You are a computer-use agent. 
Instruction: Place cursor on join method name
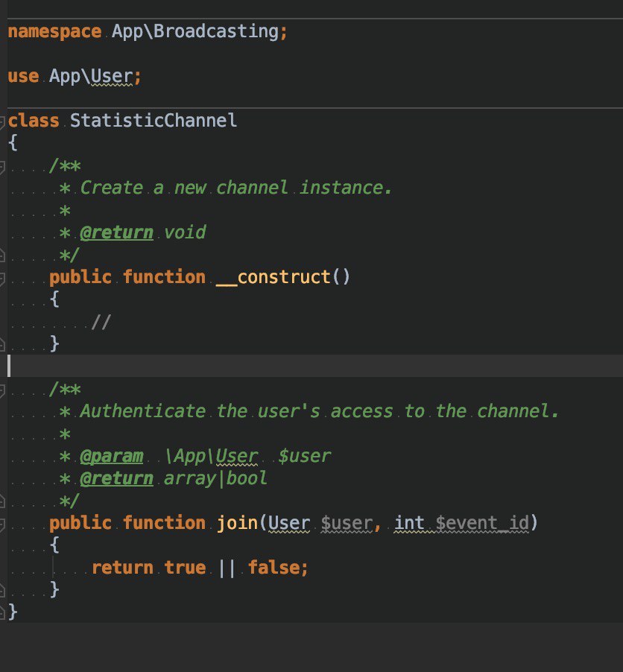click(x=237, y=523)
